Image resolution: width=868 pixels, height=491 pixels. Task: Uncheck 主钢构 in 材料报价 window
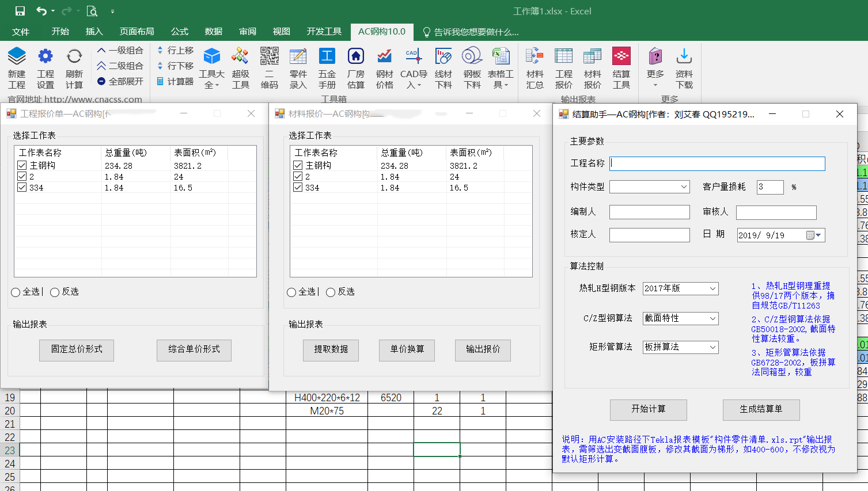pos(298,165)
